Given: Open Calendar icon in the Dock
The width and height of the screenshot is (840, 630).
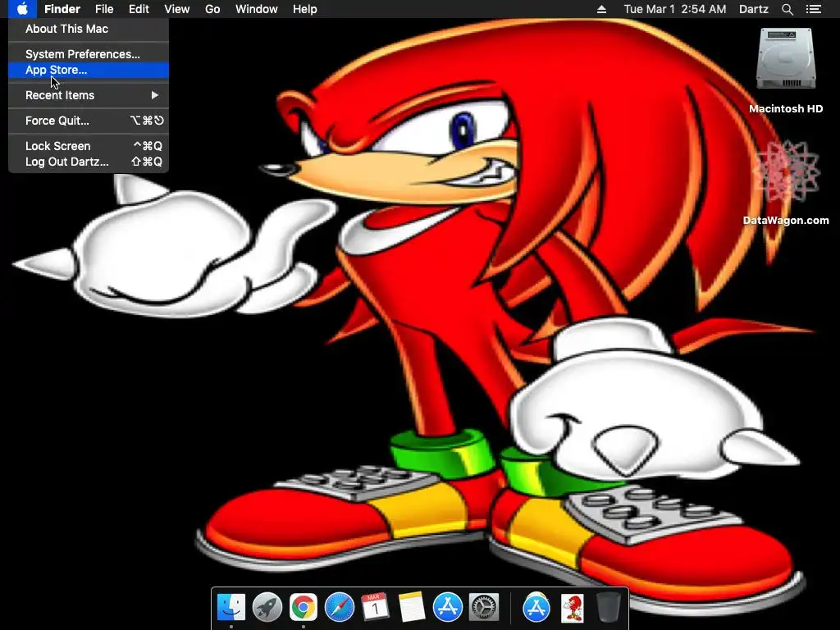Looking at the screenshot, I should (x=375, y=607).
